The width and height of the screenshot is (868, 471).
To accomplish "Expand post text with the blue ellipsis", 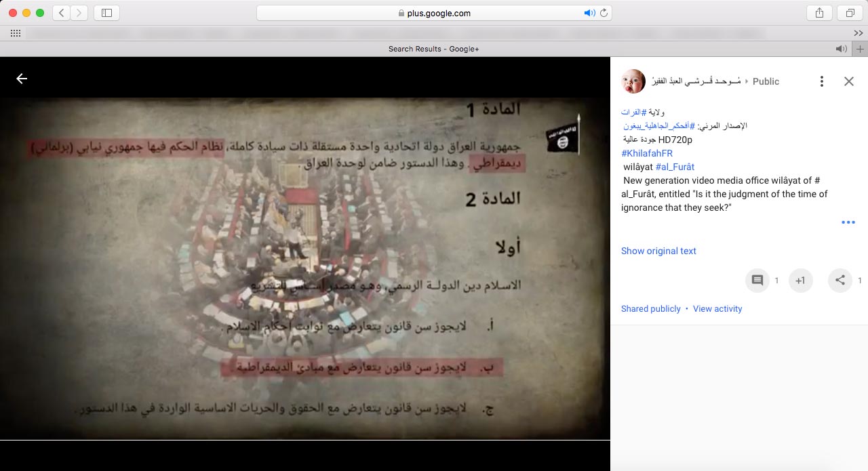I will [x=848, y=222].
